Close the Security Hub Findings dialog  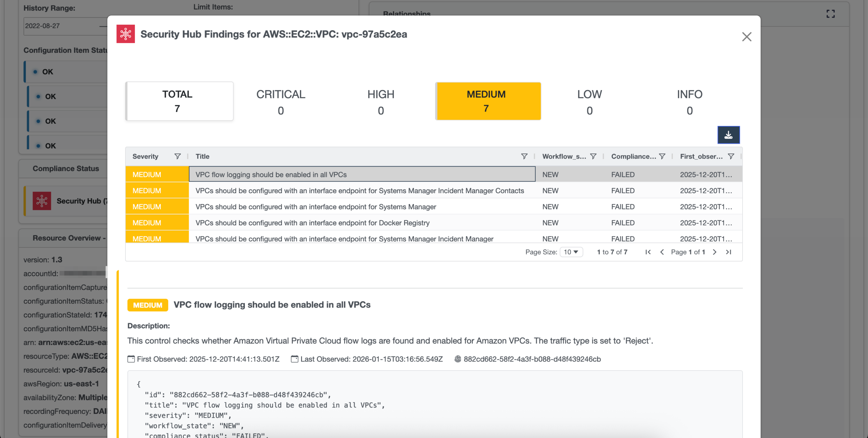coord(747,37)
